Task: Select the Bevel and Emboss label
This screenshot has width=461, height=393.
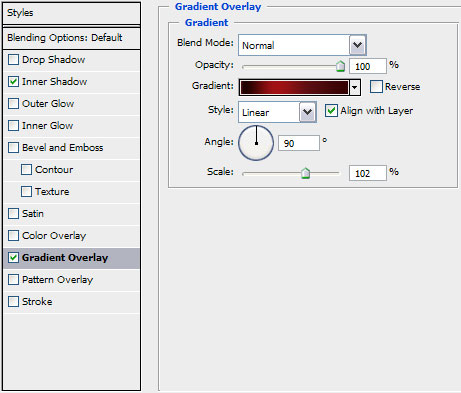Action: click(63, 148)
